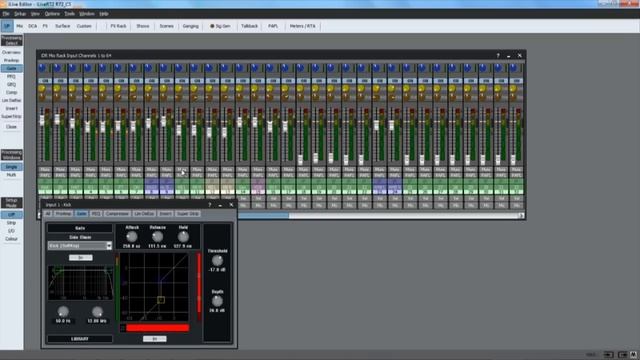Open PAFL settings in top toolbar
Image resolution: width=640 pixels, height=360 pixels.
pyautogui.click(x=273, y=26)
